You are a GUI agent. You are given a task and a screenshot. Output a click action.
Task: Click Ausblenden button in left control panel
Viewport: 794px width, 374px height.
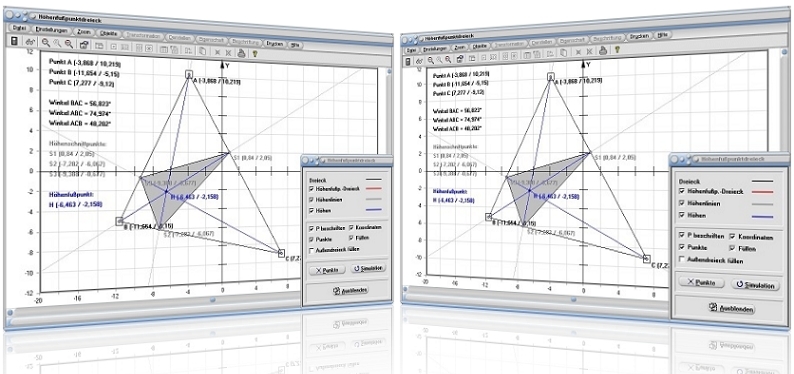[349, 290]
